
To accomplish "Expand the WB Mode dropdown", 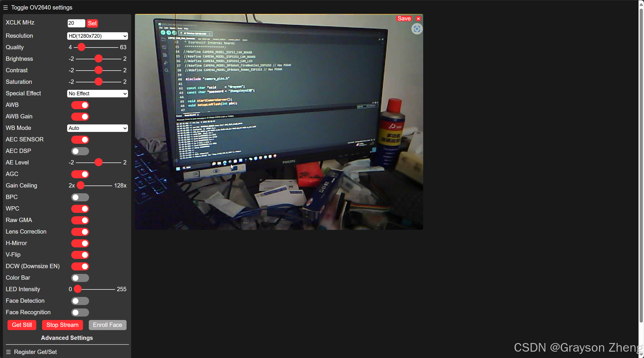I will pyautogui.click(x=97, y=128).
